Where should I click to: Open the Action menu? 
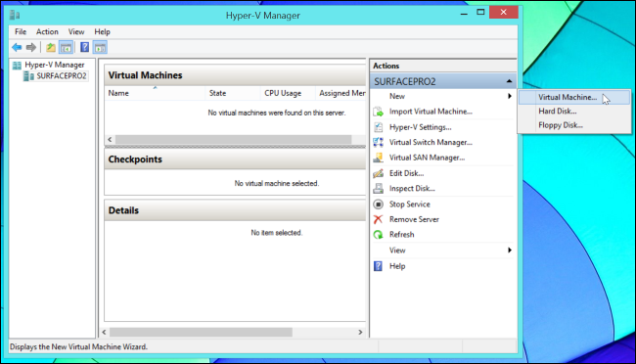[47, 31]
